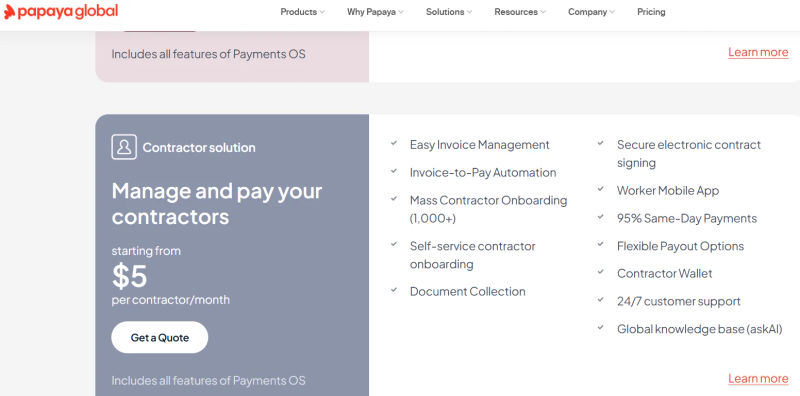
Task: Expand the Resources menu
Action: [520, 12]
